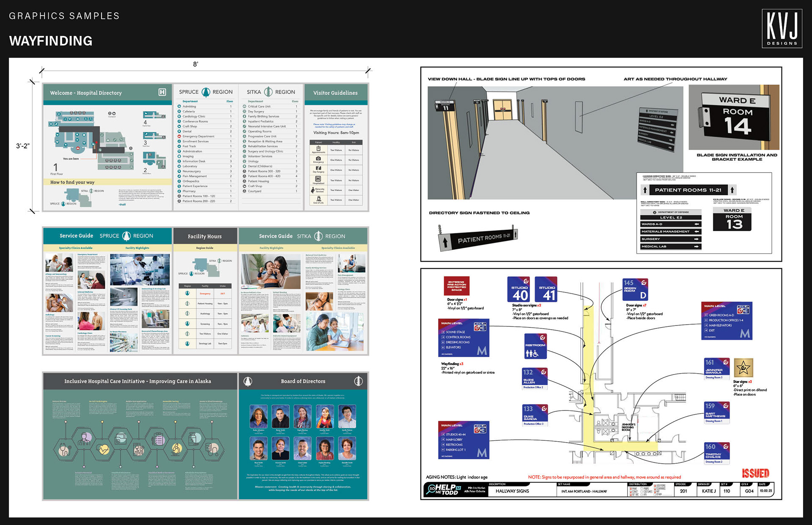Click the PAINT distribution checkbox
The width and height of the screenshot is (812, 525).
[631, 489]
